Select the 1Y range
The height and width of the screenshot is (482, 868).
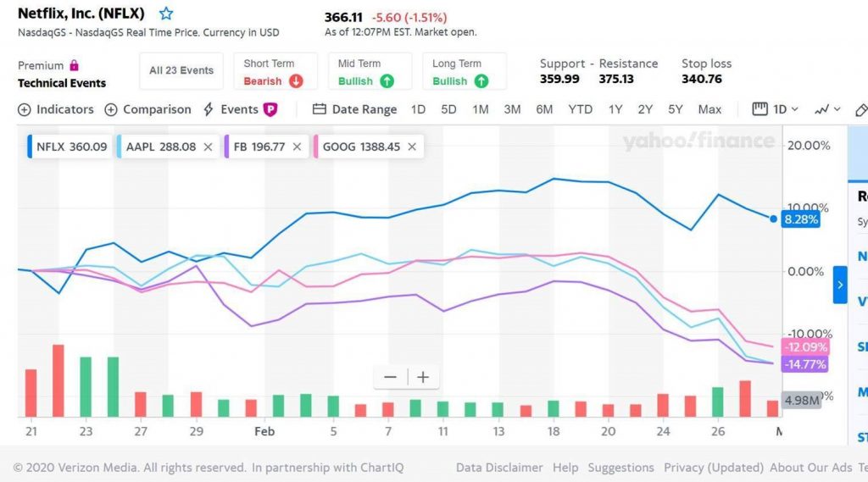(615, 109)
